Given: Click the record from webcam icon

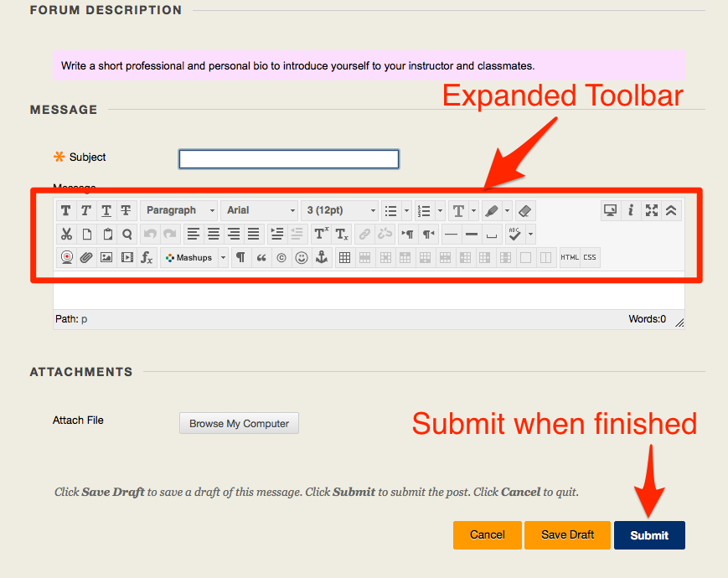Looking at the screenshot, I should tap(66, 258).
